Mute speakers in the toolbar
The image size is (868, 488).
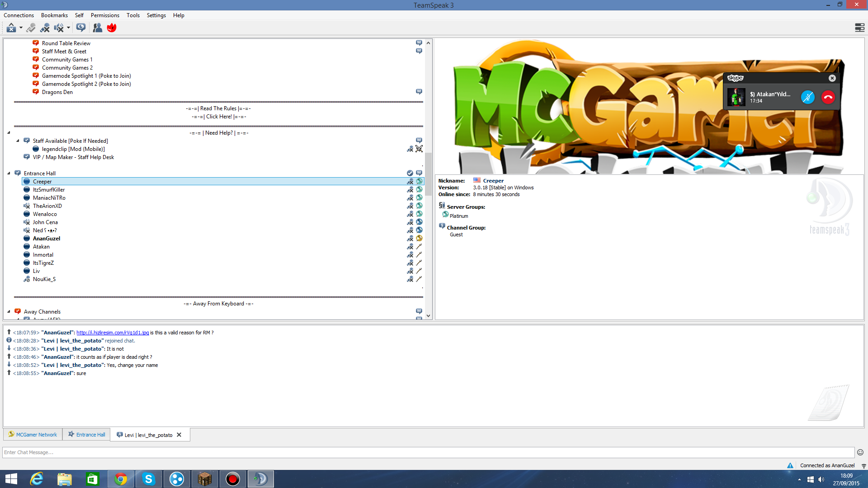(x=59, y=28)
